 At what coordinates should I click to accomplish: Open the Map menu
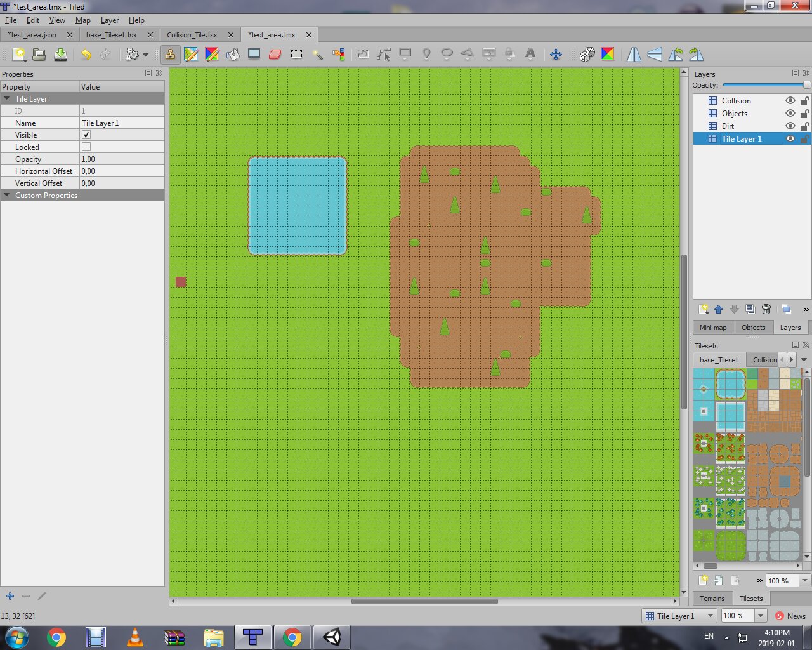click(x=82, y=20)
